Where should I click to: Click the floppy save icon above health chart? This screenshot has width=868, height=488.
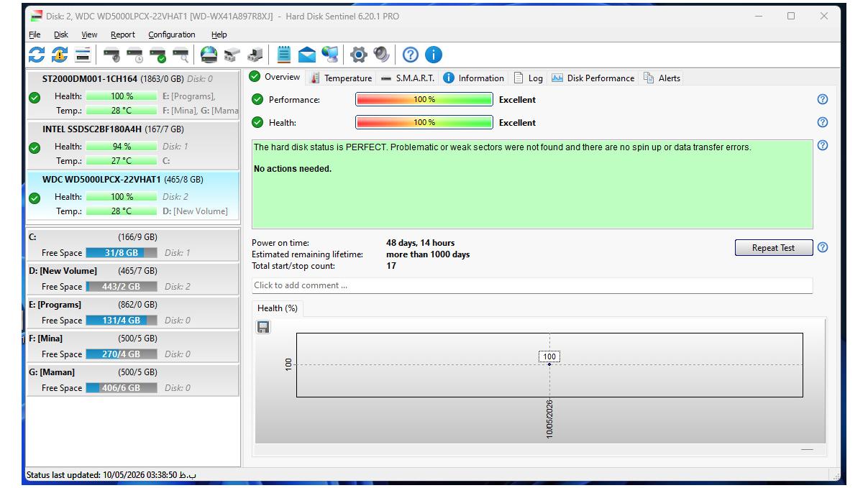(263, 327)
